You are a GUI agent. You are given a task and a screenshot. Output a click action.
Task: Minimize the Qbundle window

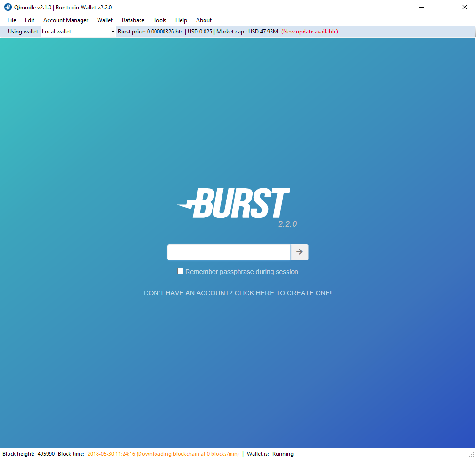[x=422, y=7]
